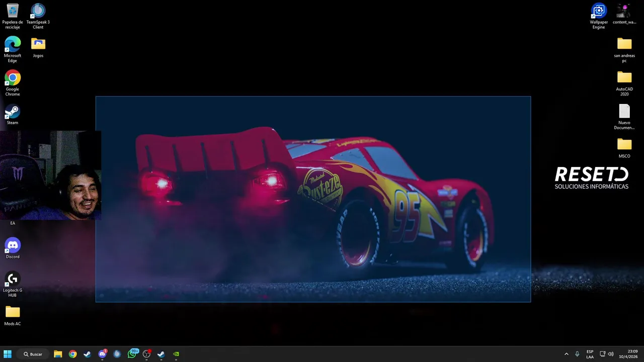Click the Steam taskbar icon beside Chrome
This screenshot has width=644, height=362.
[88, 354]
